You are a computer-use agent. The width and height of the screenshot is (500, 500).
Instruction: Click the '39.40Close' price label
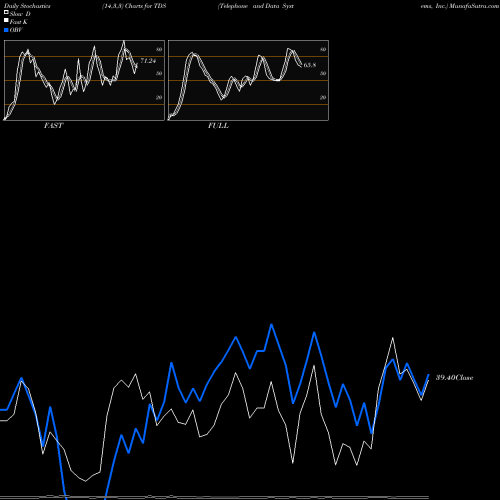(x=454, y=378)
